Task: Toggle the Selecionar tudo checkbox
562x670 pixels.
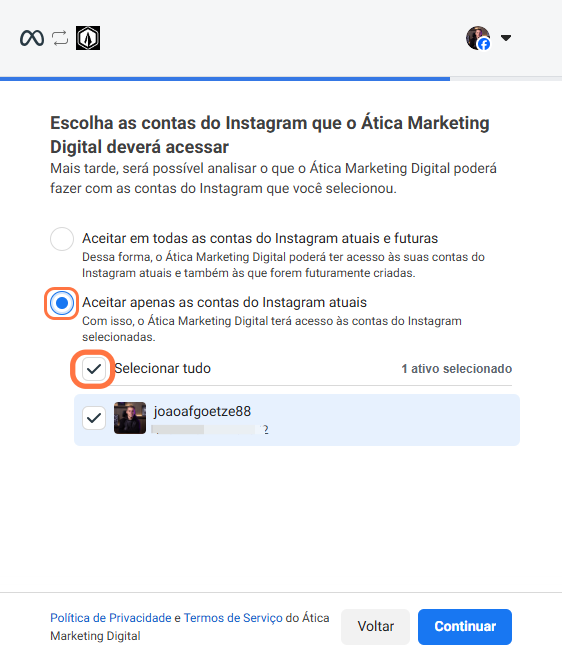Action: pyautogui.click(x=94, y=369)
